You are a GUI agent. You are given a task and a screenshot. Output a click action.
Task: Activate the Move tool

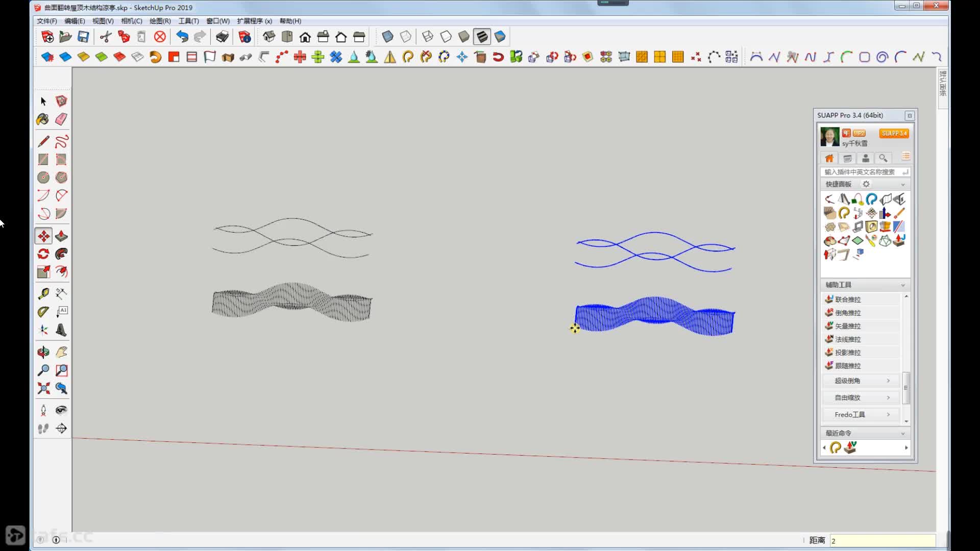click(43, 236)
